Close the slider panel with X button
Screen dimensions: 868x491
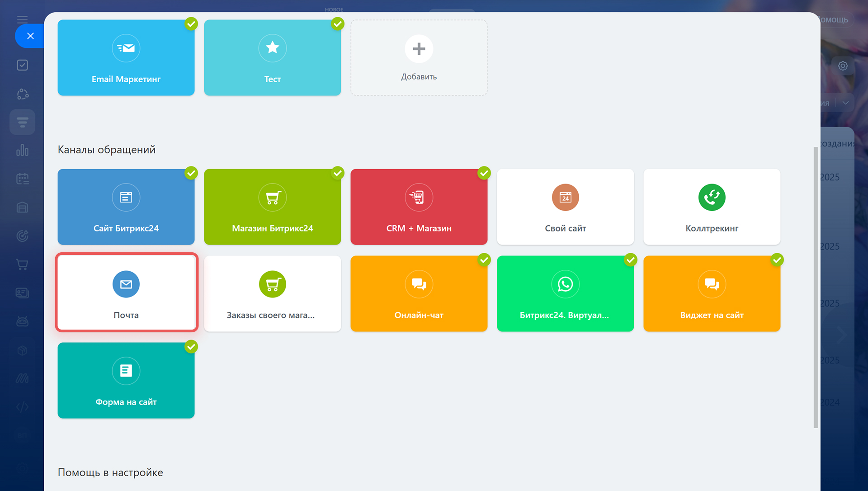tap(30, 36)
